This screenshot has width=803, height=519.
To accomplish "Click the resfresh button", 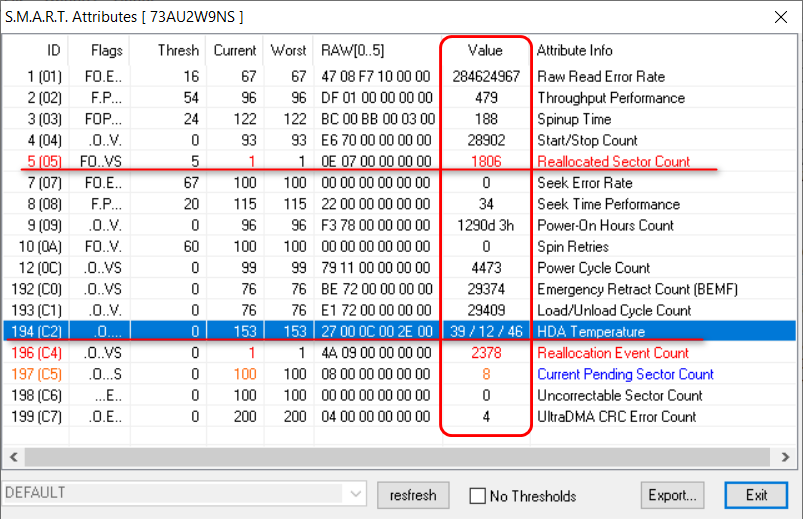I will pos(413,495).
